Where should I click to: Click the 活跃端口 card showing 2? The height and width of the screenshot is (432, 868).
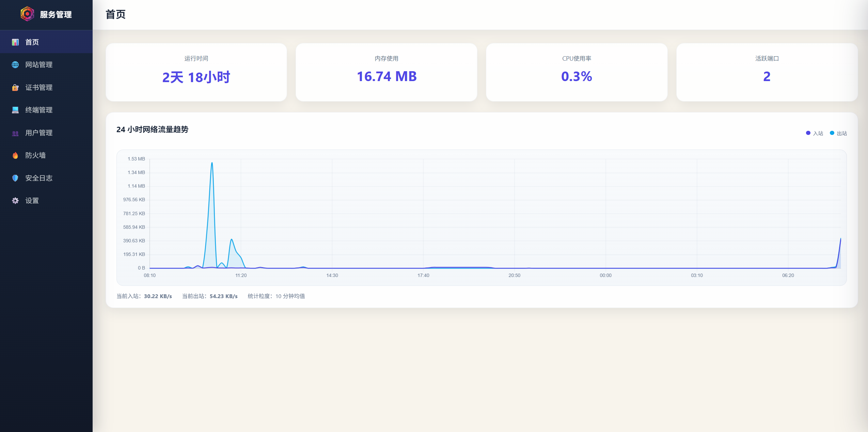tap(767, 72)
